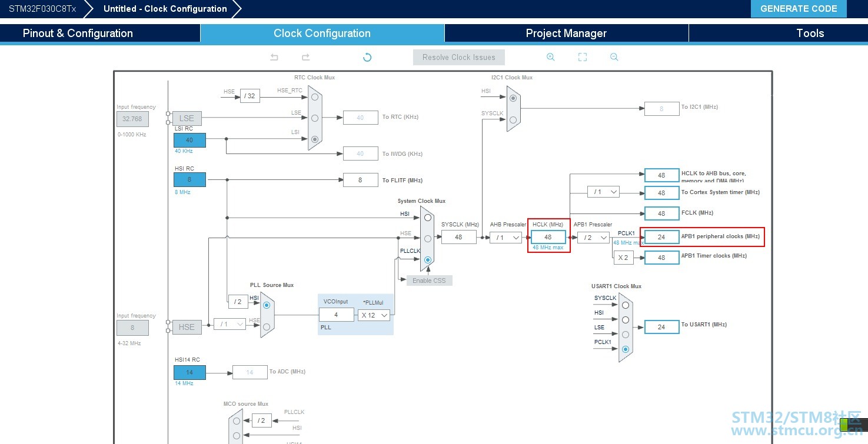Select HSE_RTC input in RTC Clock Mux
This screenshot has height=444, width=868.
tap(315, 97)
